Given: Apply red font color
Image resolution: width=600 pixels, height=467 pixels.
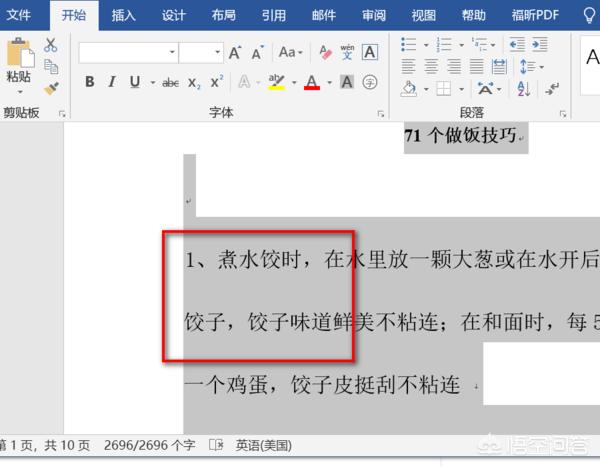Looking at the screenshot, I should (x=312, y=82).
